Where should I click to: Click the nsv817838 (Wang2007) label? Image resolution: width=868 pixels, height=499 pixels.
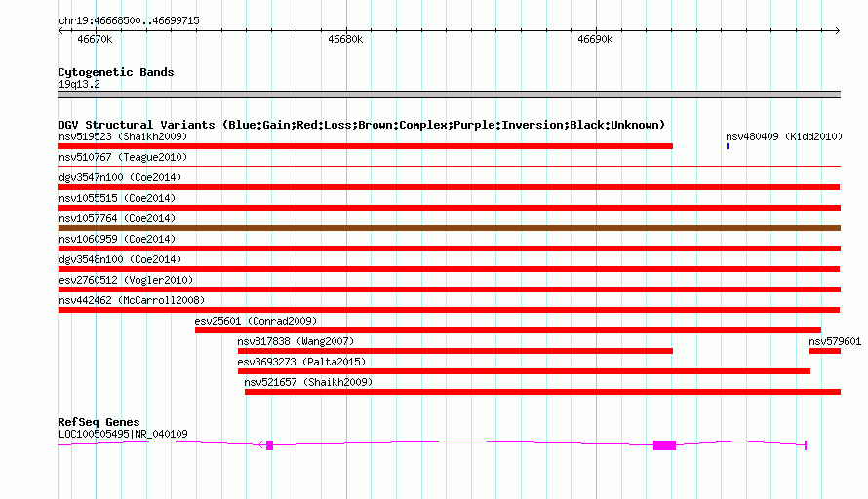click(x=296, y=341)
